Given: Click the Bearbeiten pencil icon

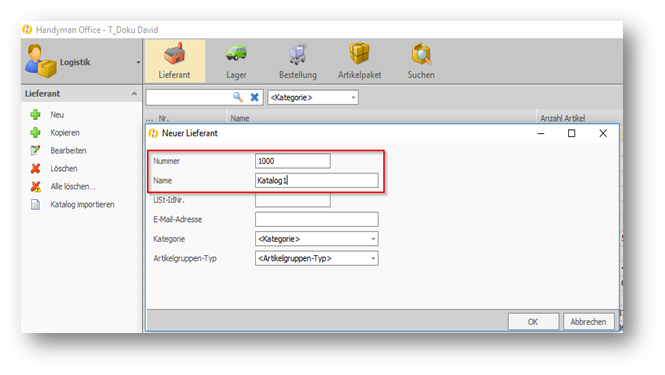Looking at the screenshot, I should (x=36, y=151).
